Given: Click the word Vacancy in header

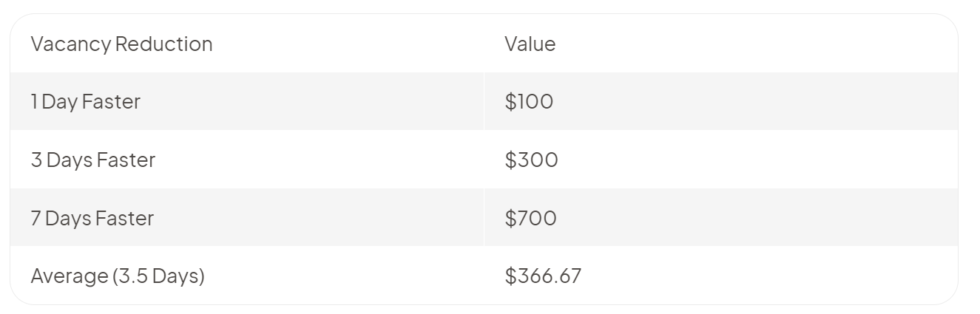Looking at the screenshot, I should 71,44.
